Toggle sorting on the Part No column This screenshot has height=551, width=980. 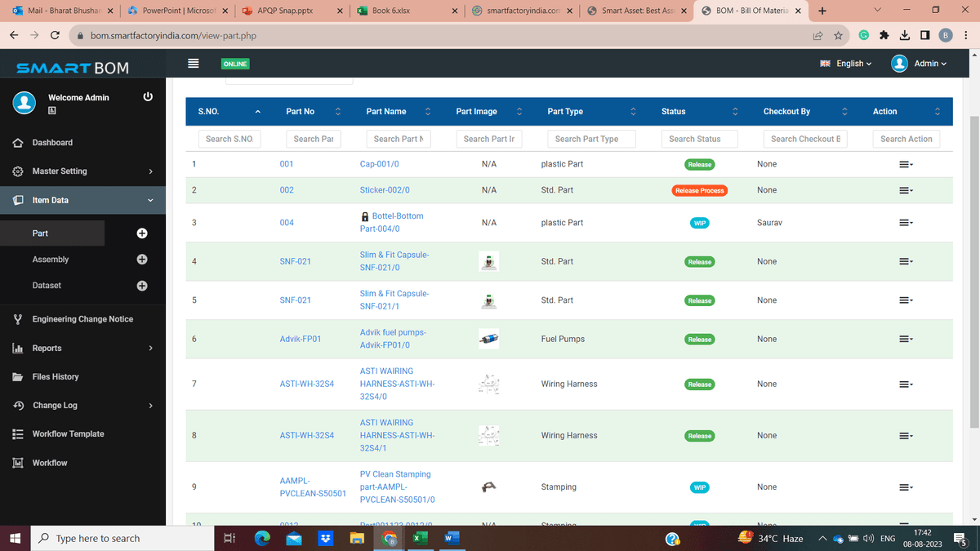pos(337,110)
